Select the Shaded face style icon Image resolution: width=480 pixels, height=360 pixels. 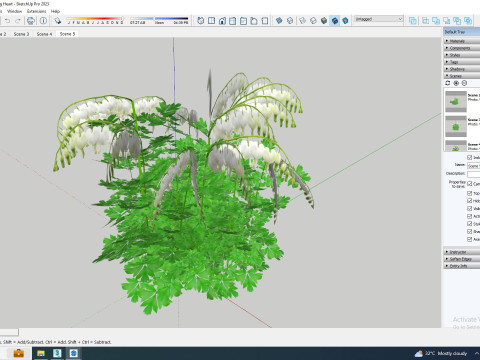point(324,21)
